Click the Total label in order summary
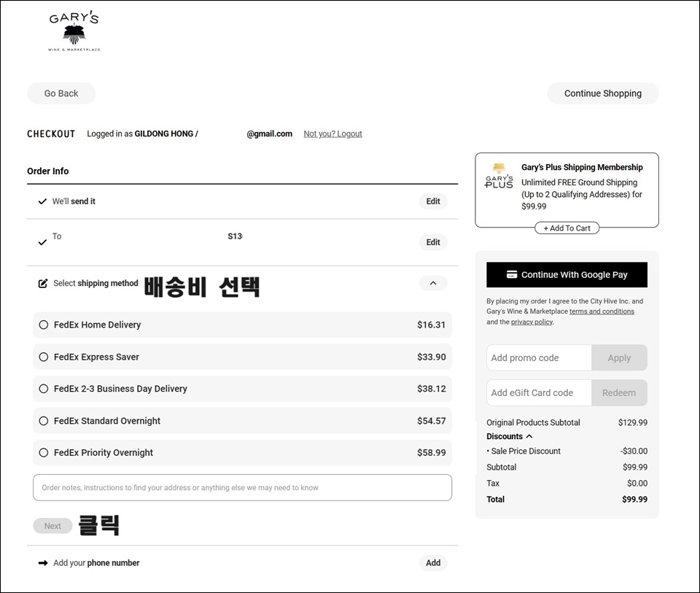 (496, 499)
